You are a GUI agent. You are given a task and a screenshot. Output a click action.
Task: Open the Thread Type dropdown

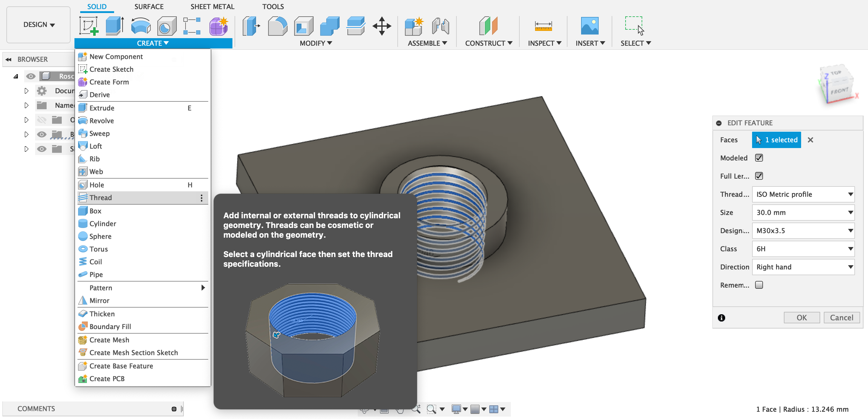click(803, 194)
